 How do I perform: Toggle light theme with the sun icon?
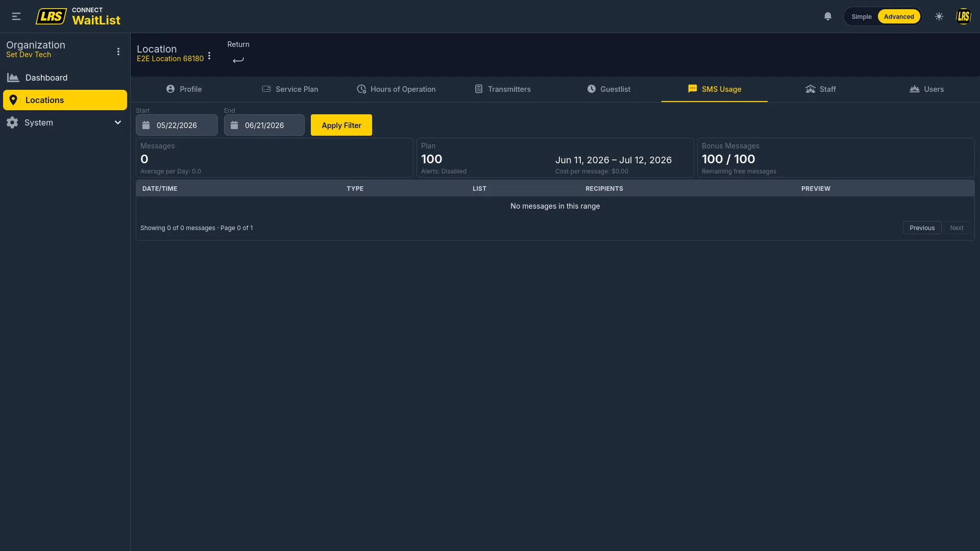point(939,16)
